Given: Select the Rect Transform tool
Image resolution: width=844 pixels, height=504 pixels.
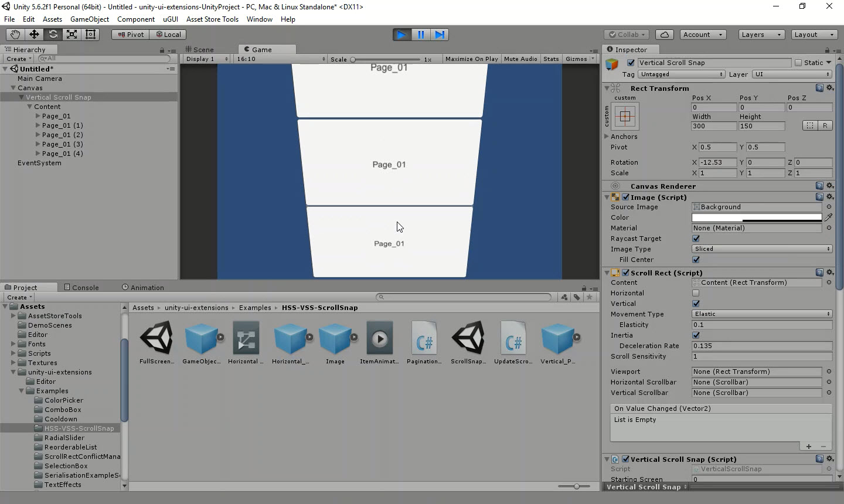Looking at the screenshot, I should coord(90,35).
